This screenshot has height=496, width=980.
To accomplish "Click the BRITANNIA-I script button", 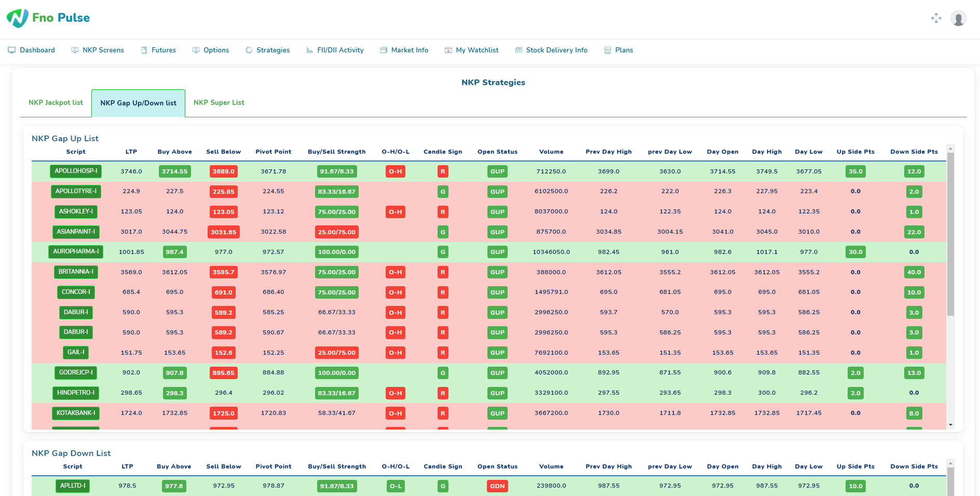I will 76,272.
